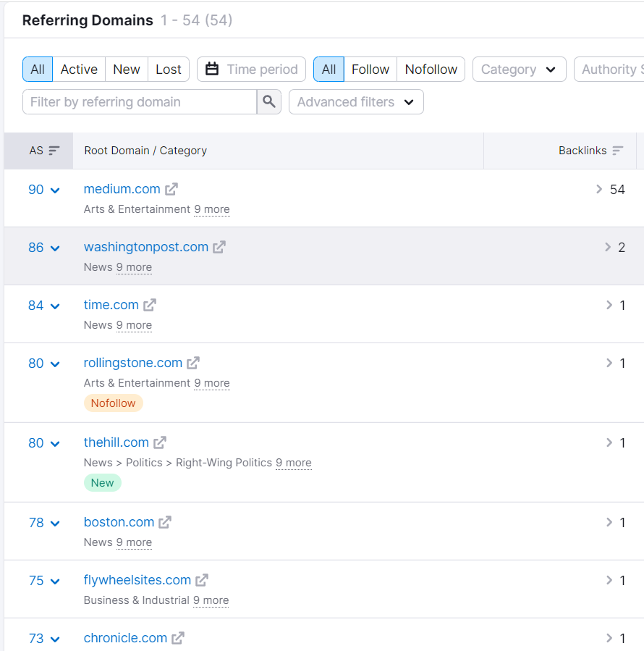
Task: Open washingtonpost.com external link icon
Action: pyautogui.click(x=219, y=247)
